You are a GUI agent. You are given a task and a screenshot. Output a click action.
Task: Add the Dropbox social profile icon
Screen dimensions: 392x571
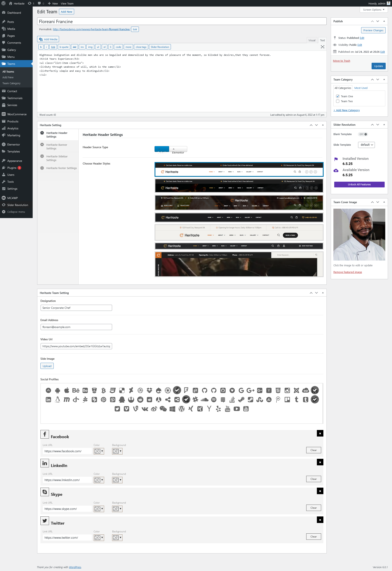[x=149, y=390]
